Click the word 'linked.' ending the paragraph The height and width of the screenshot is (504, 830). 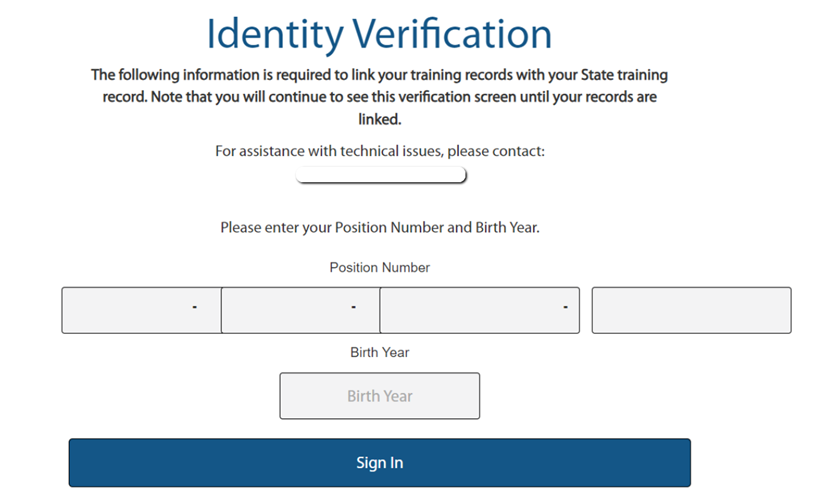point(379,119)
